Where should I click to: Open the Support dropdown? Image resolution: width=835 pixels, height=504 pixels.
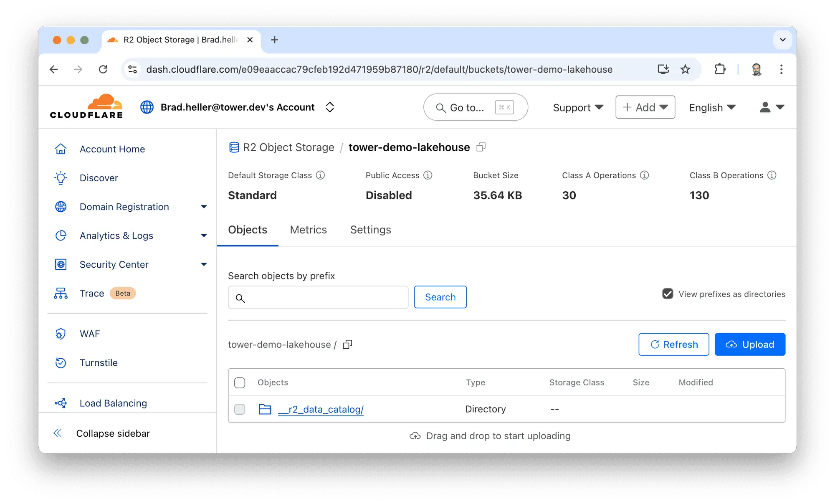click(x=578, y=107)
